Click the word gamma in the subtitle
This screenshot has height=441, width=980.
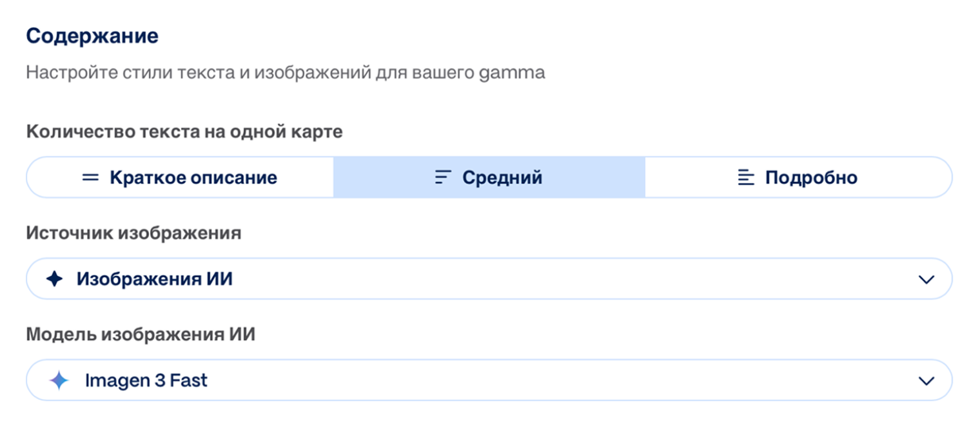(x=513, y=72)
